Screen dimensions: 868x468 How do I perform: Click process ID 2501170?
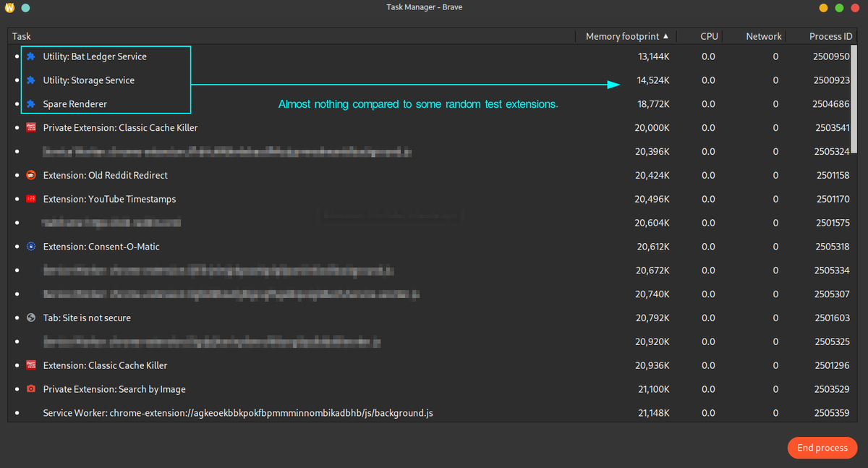[x=833, y=199]
